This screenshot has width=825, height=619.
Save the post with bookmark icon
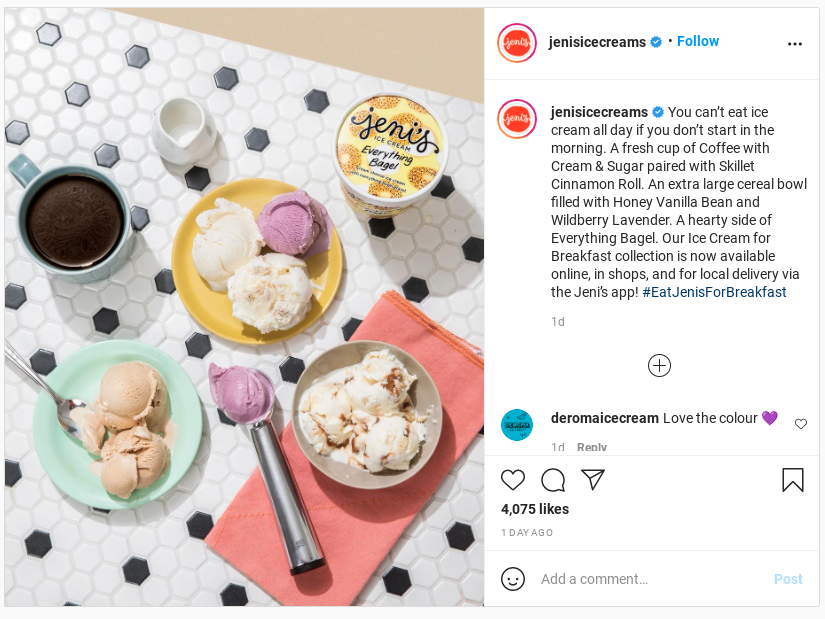(792, 480)
